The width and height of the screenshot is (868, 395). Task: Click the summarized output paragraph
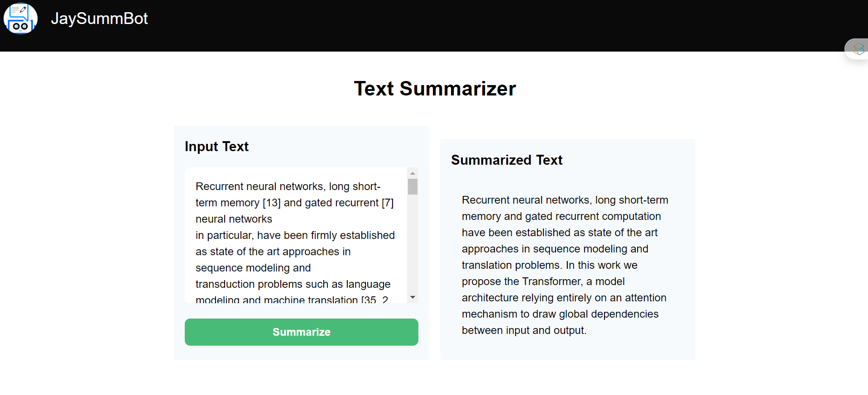[x=565, y=265]
